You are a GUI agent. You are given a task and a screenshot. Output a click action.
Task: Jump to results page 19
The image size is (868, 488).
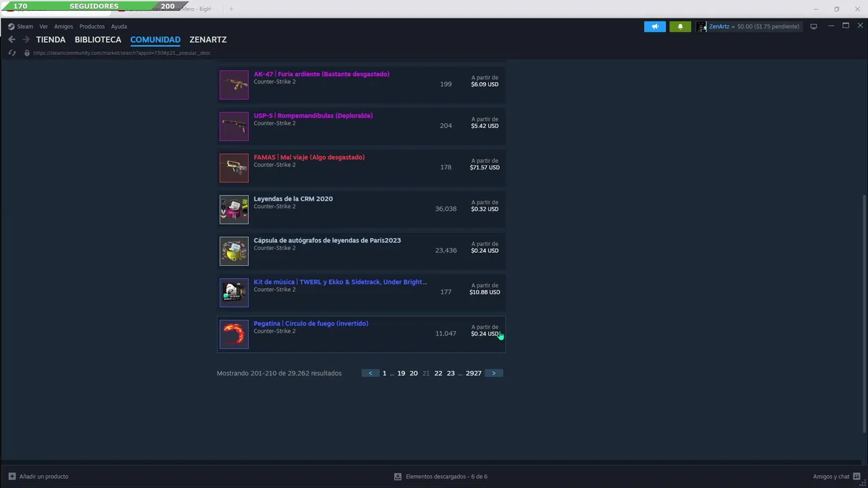click(x=401, y=373)
